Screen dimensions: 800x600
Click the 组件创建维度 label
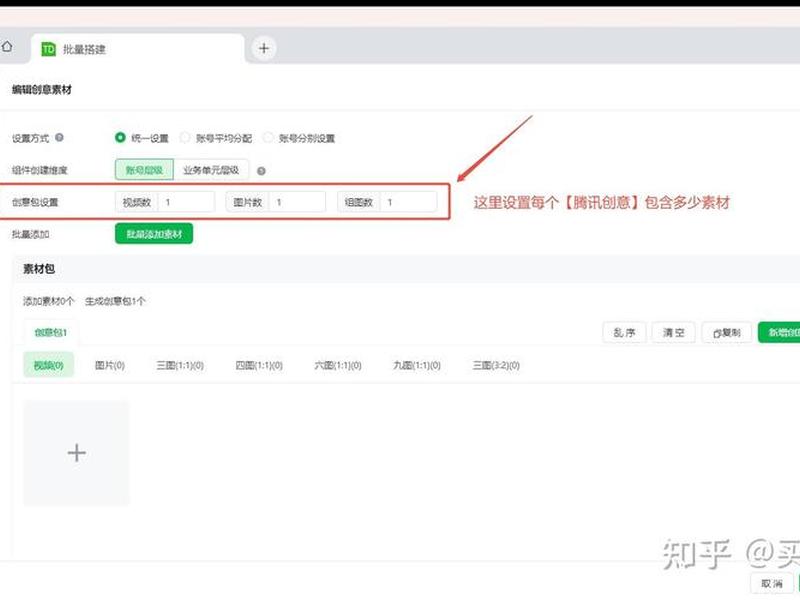click(x=40, y=170)
